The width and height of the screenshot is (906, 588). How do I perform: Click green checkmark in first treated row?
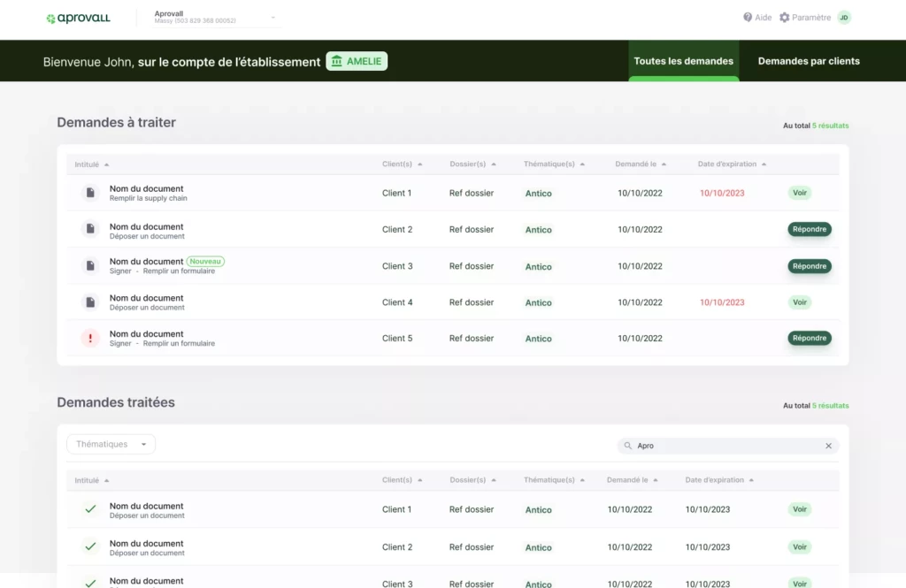(90, 509)
